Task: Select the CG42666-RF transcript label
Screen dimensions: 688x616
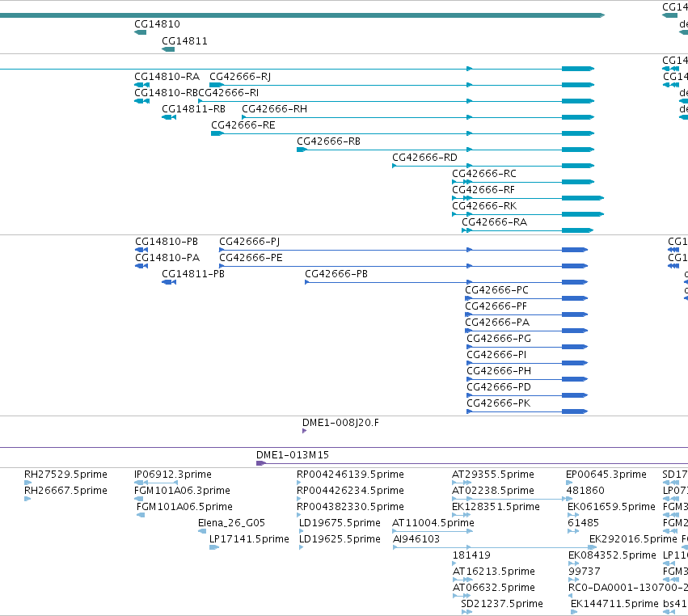Action: click(483, 191)
